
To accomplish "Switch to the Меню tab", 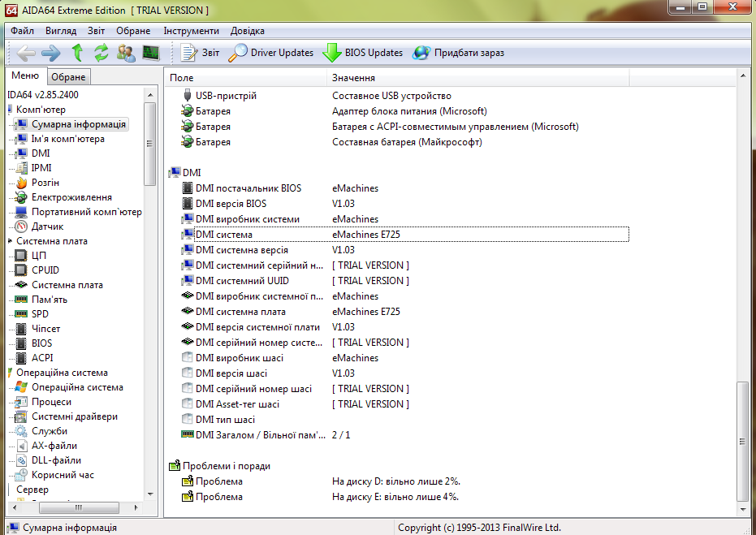I will point(25,76).
